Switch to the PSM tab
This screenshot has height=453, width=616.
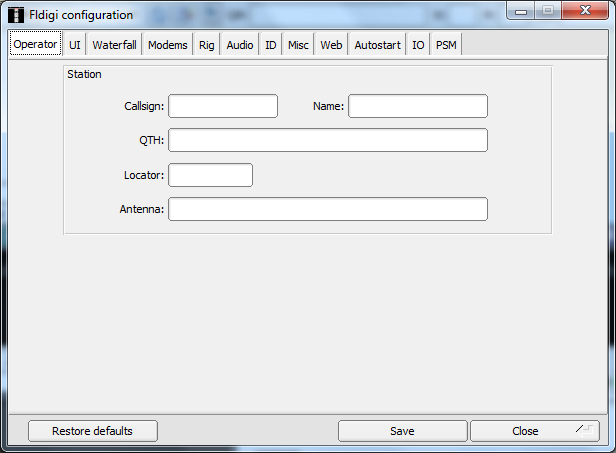click(446, 45)
